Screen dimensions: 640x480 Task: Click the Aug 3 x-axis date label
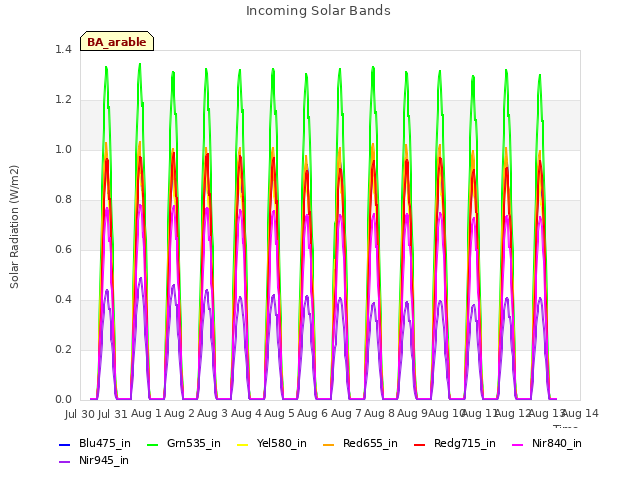(x=213, y=413)
